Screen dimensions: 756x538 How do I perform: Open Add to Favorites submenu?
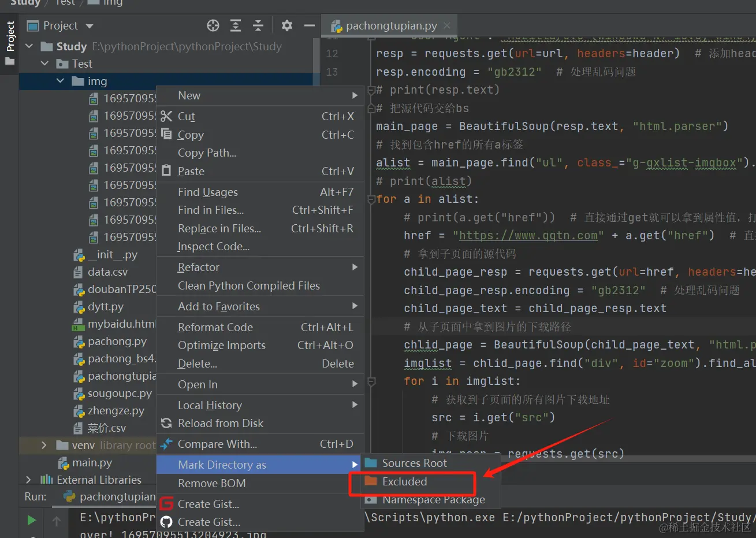click(260, 306)
